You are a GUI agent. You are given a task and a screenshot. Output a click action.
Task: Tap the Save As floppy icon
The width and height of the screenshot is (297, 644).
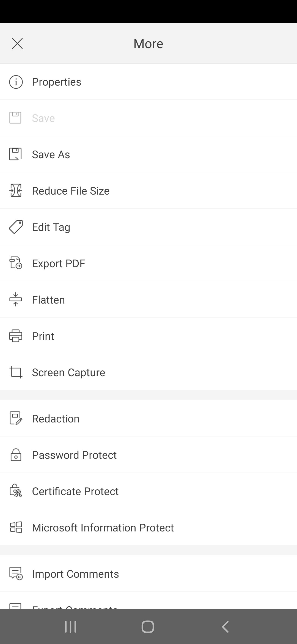point(15,154)
